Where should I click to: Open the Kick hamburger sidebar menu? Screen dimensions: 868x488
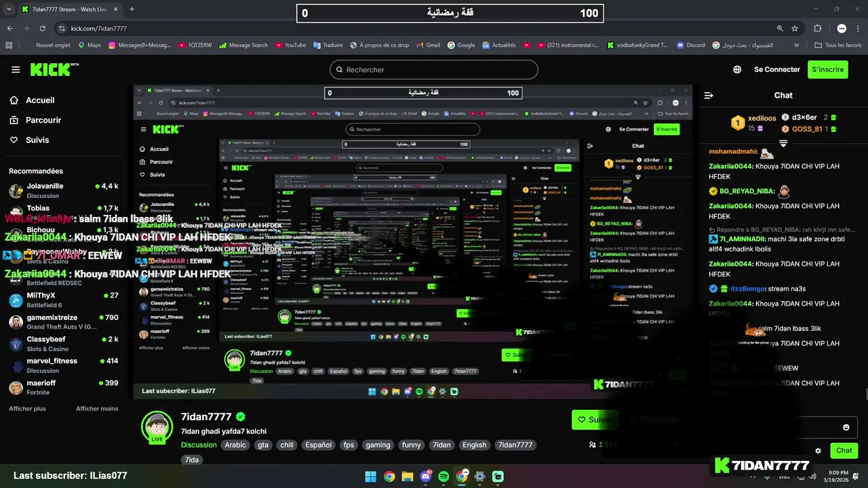(x=16, y=70)
